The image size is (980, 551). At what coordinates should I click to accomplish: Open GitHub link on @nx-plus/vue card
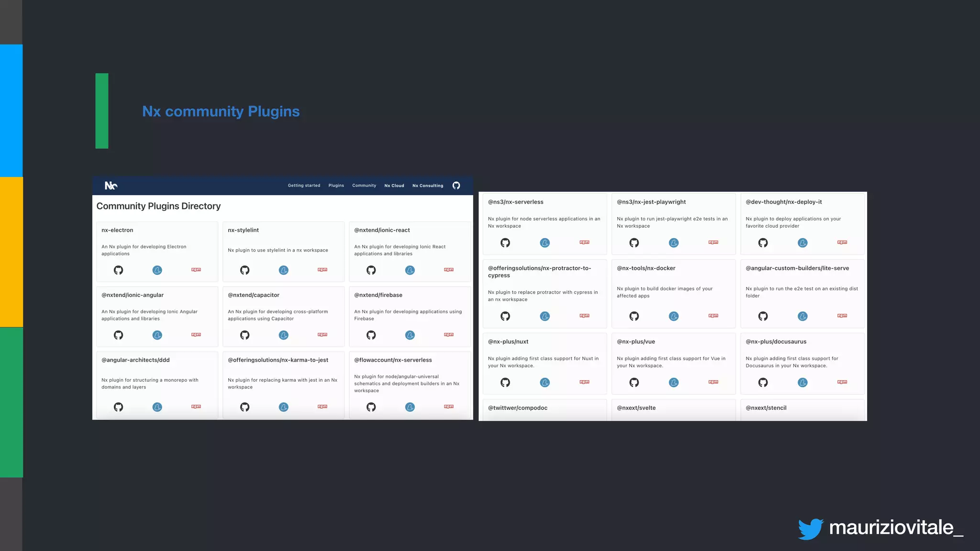pos(634,383)
